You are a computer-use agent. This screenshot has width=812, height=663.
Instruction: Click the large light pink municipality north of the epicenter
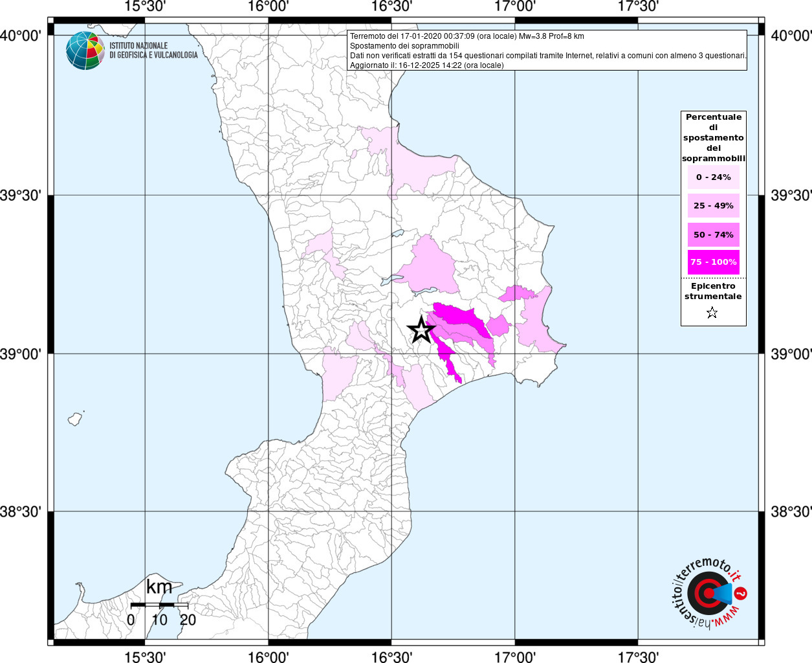pos(428,267)
